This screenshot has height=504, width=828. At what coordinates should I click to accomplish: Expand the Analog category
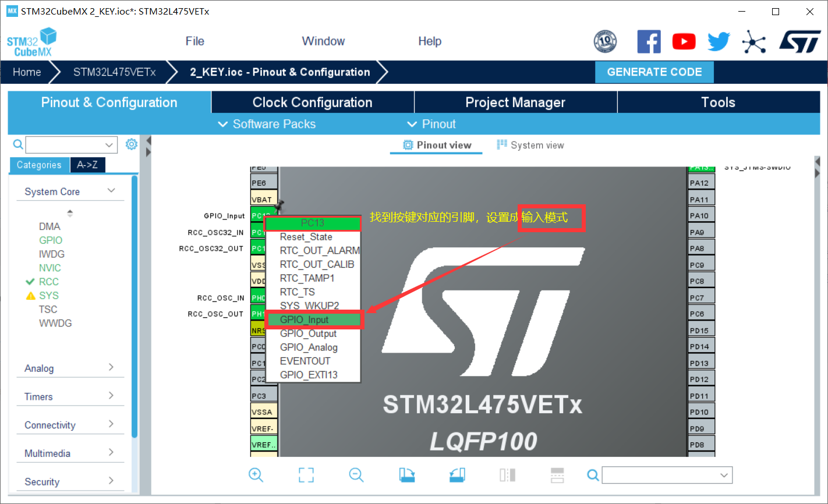pos(111,367)
